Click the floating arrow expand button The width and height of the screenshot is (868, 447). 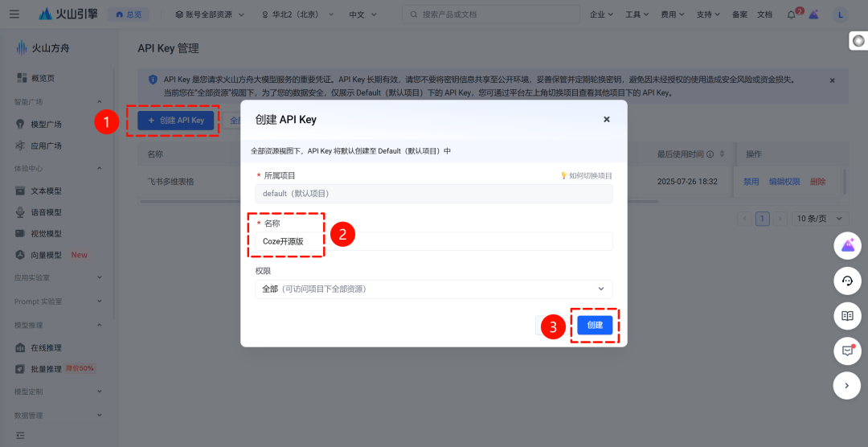click(x=848, y=386)
